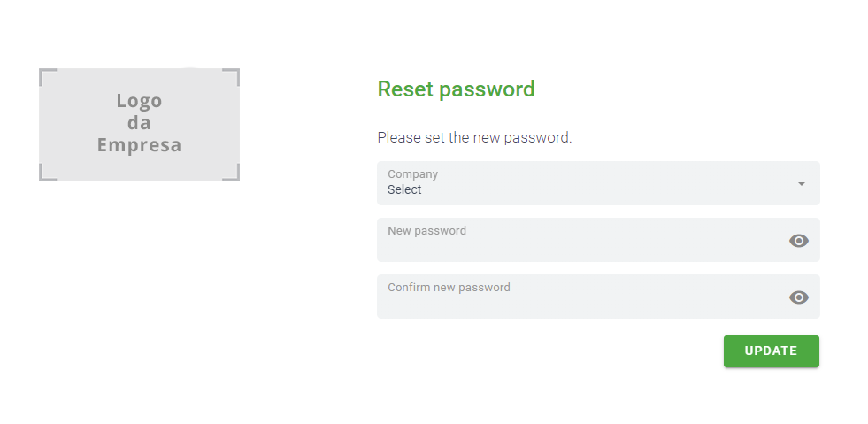The image size is (868, 424).
Task: Show the New password characters with eye icon
Action: [798, 241]
